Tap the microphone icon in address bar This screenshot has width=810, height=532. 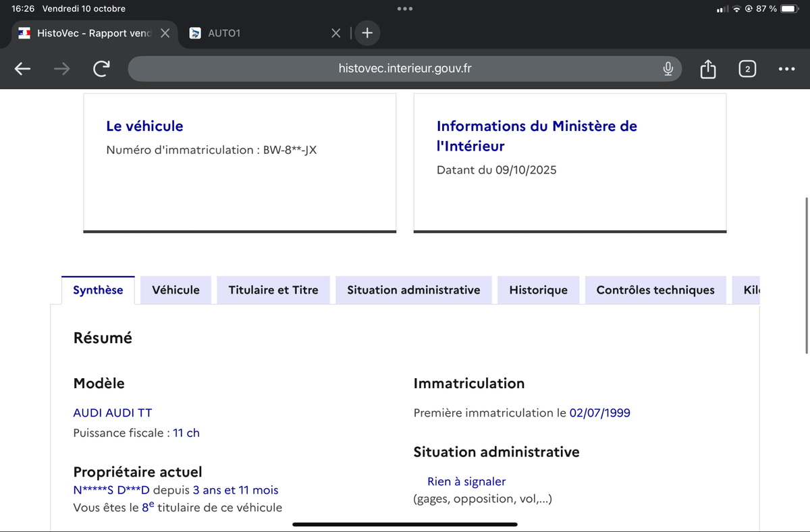[x=668, y=69]
